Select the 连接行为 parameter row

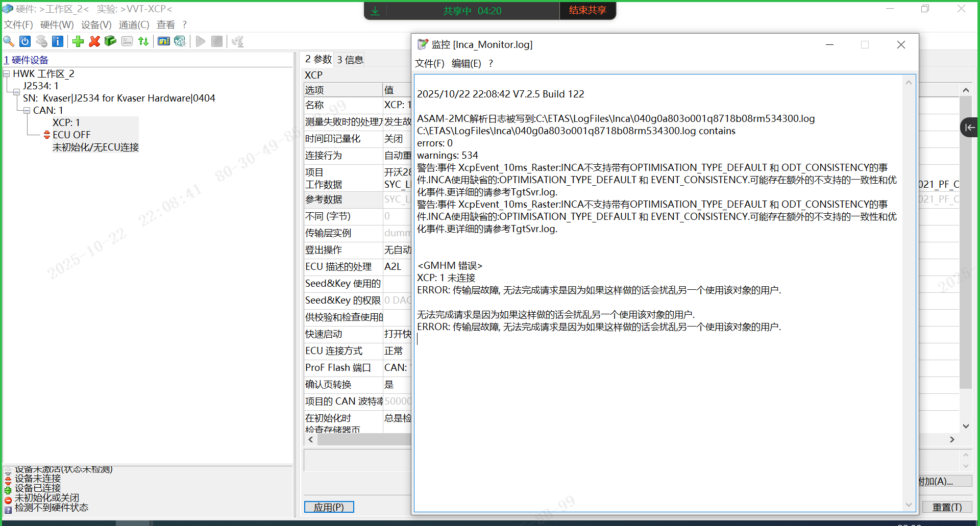coord(357,155)
